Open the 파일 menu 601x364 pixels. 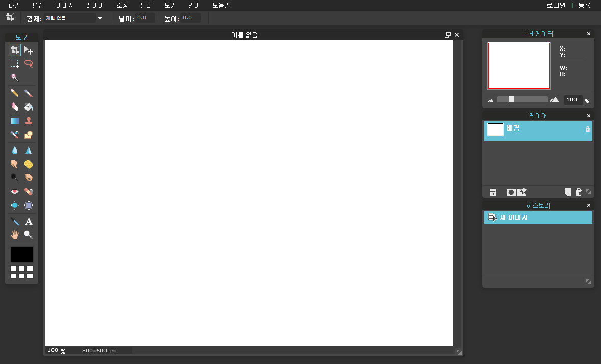coord(14,6)
